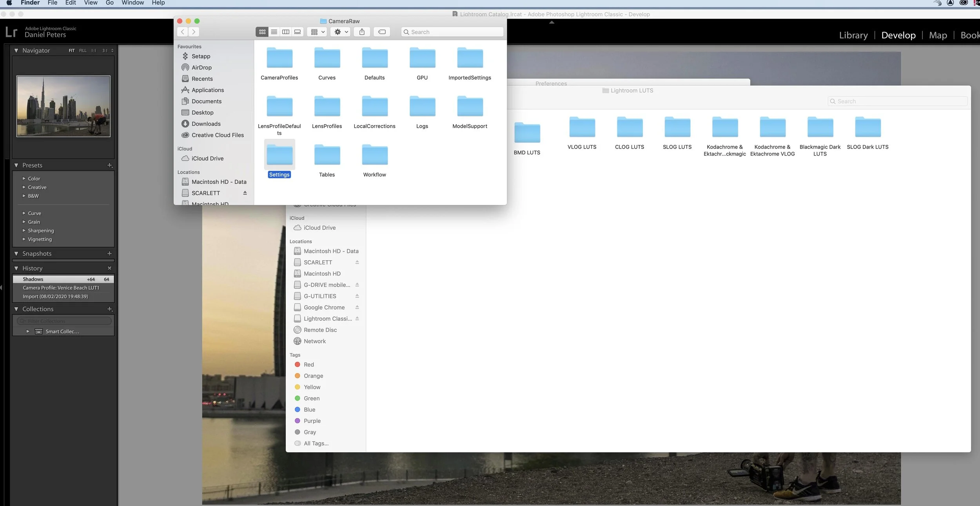Screen dimensions: 980x506
Task: Switch Finder to column view icon
Action: point(286,32)
